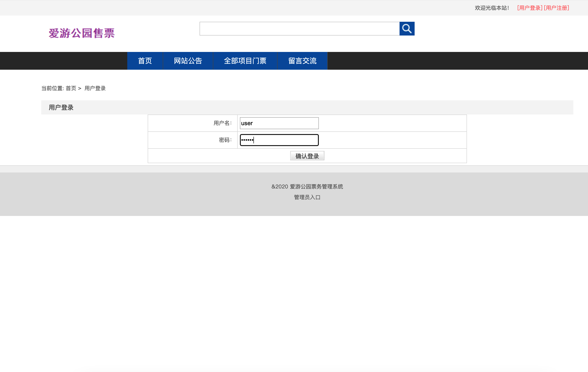
Task: Click the magnifier search icon button
Action: tap(407, 29)
